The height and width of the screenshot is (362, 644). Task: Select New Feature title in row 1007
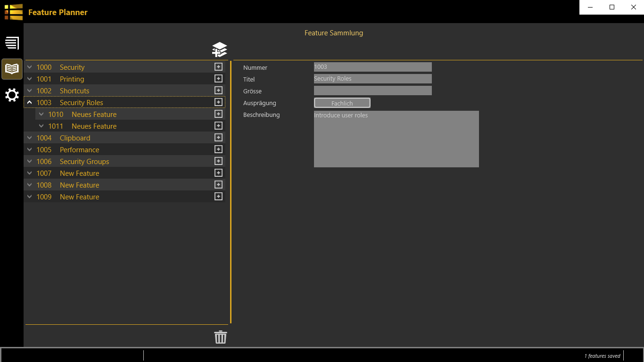[80, 173]
